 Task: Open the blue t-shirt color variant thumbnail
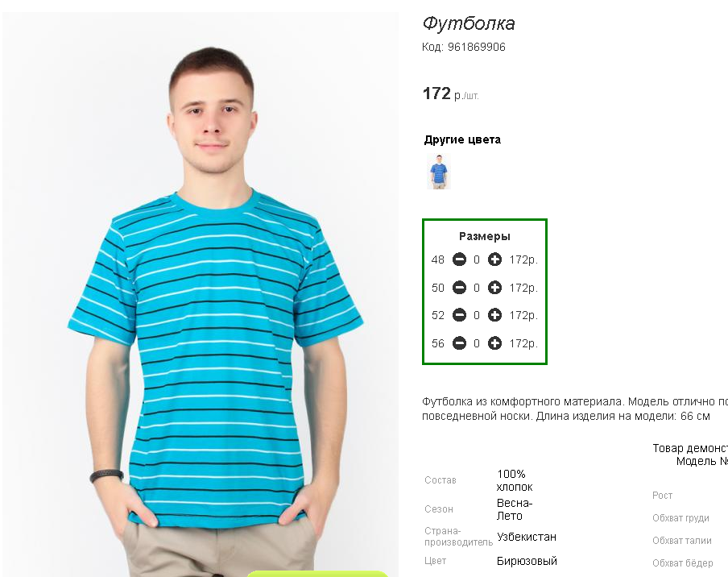click(439, 172)
